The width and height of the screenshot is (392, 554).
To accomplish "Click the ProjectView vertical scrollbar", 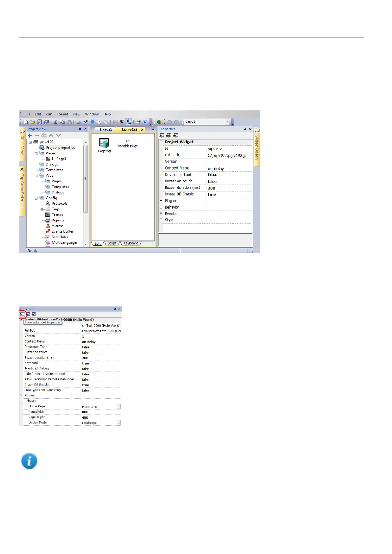I will [86, 179].
